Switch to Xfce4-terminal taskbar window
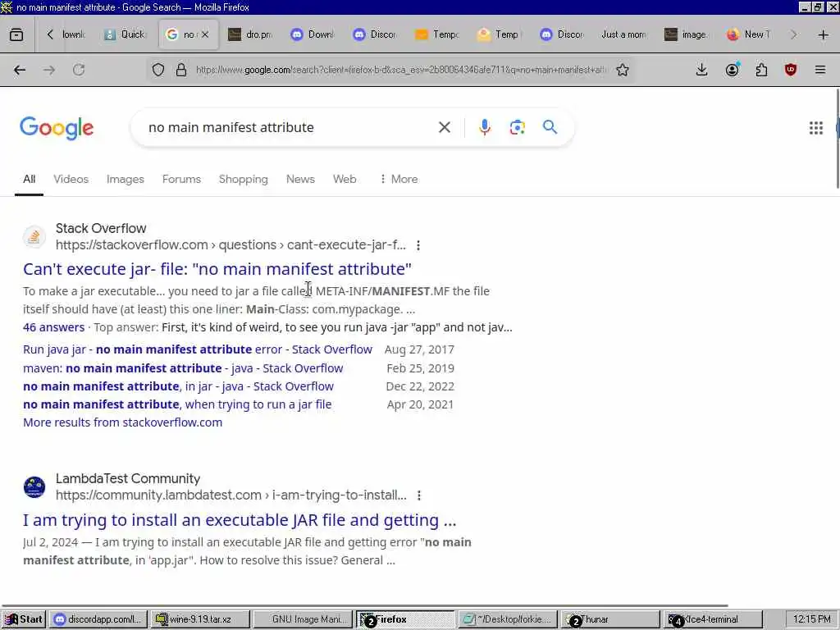840x630 pixels. click(x=713, y=619)
